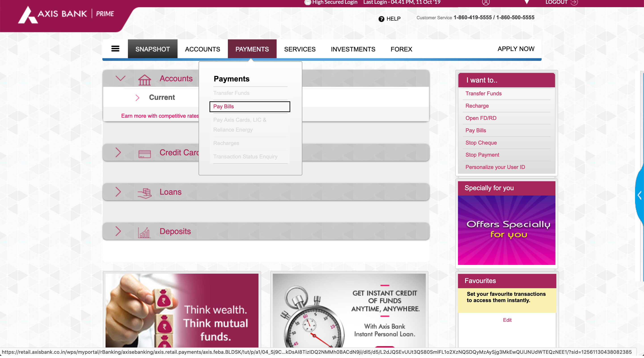Click the Axis Bank Prime logo

(66, 15)
